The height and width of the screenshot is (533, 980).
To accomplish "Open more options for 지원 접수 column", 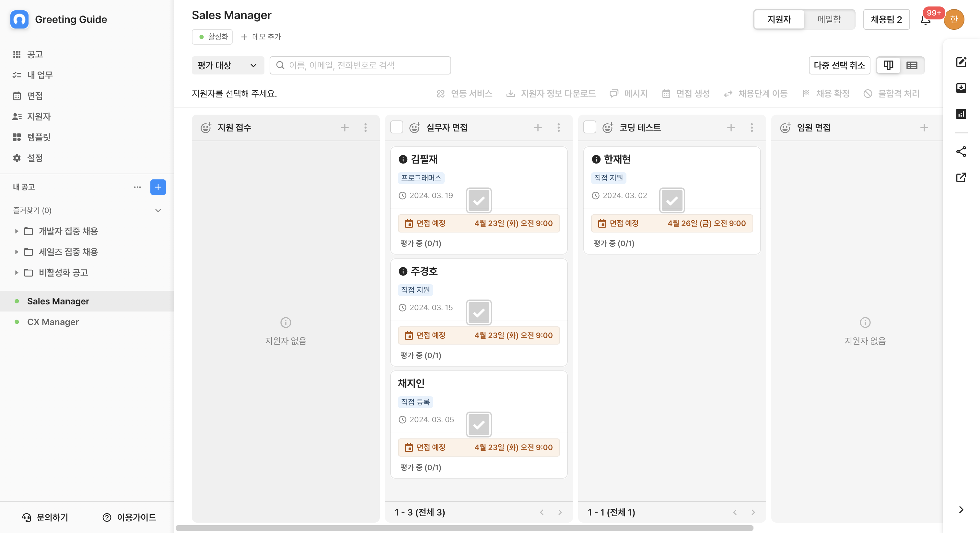I will [x=366, y=128].
